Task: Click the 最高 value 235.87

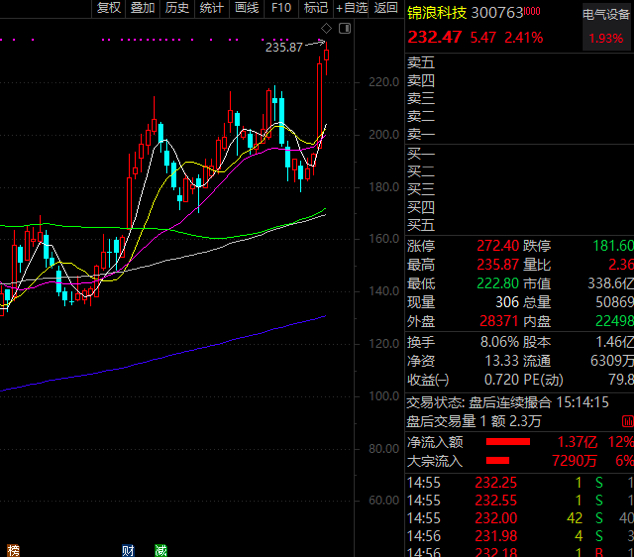Action: (498, 265)
